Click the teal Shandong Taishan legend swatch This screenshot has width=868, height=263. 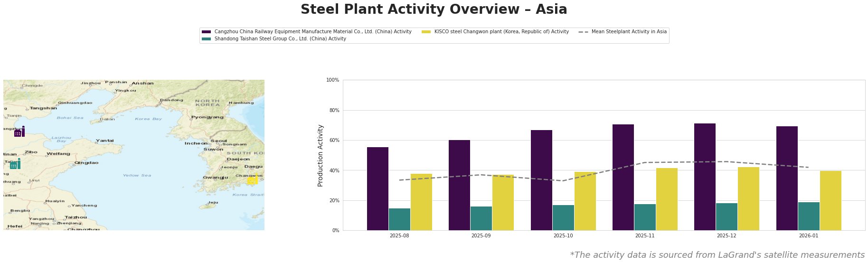click(206, 39)
